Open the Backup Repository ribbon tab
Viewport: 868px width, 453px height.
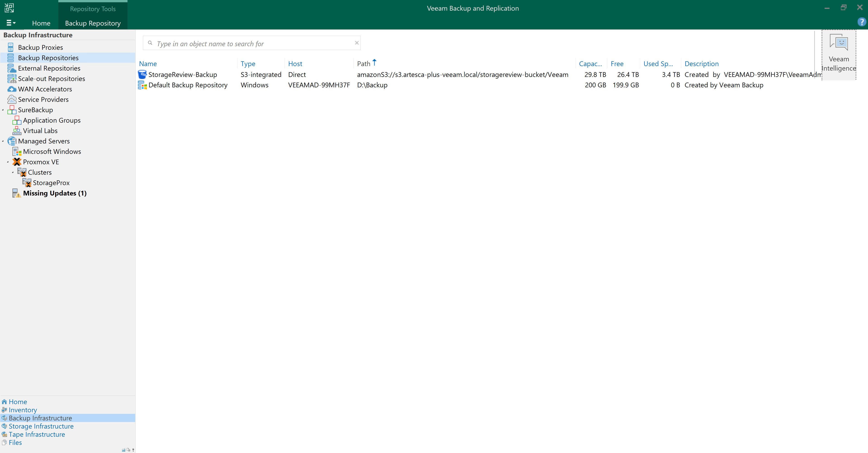pyautogui.click(x=93, y=23)
